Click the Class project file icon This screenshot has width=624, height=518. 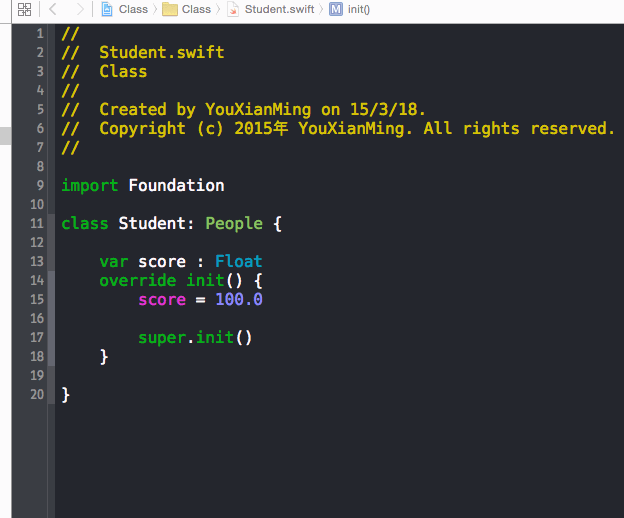[107, 9]
